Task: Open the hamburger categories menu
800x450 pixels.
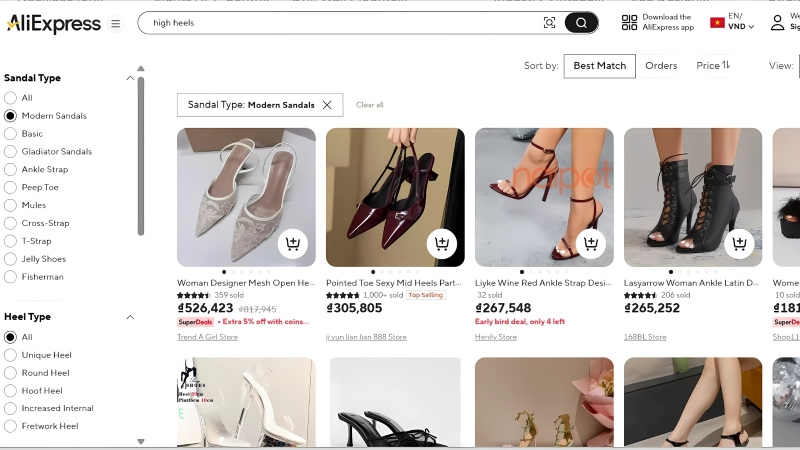Action: tap(116, 23)
